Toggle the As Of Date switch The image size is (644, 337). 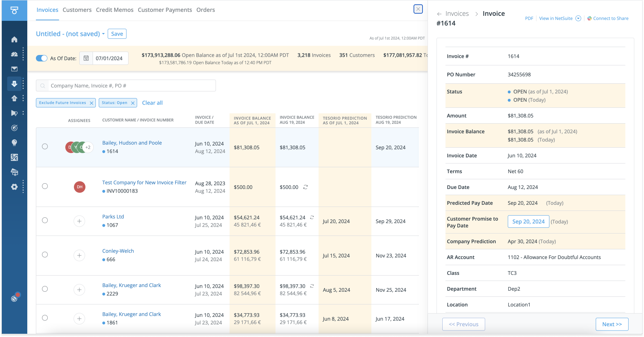42,58
